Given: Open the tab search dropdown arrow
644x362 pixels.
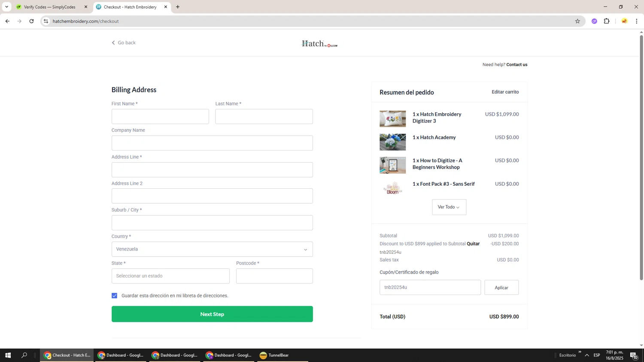Looking at the screenshot, I should tap(6, 7).
